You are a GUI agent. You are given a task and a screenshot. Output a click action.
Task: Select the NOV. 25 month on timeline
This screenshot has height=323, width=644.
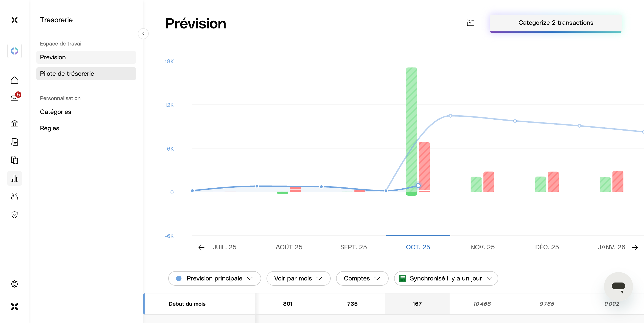pyautogui.click(x=482, y=247)
